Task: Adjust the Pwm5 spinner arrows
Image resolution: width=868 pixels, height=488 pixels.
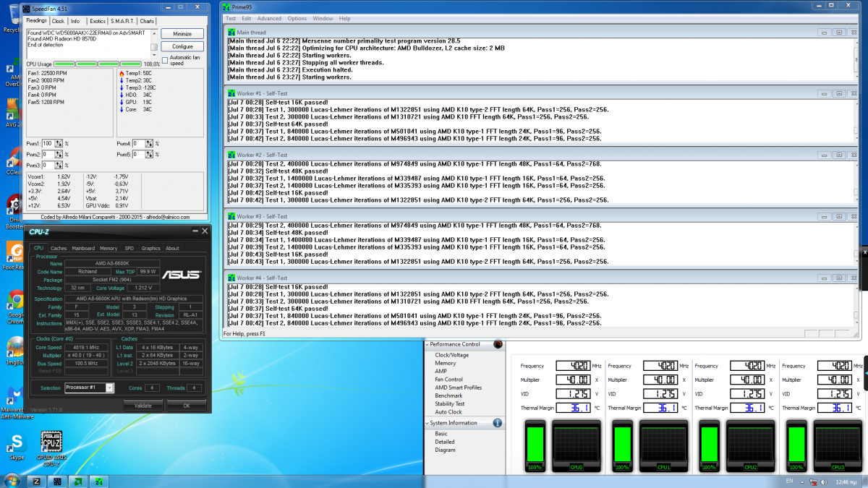Action: 150,155
